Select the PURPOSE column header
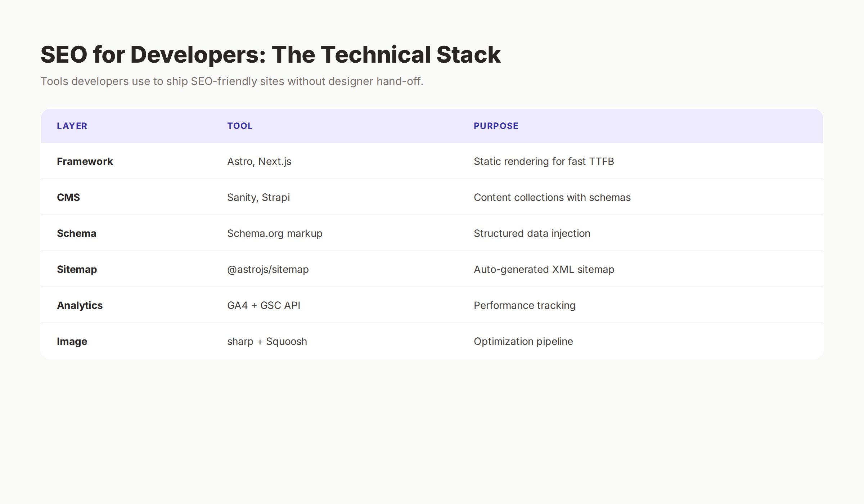Image resolution: width=864 pixels, height=504 pixels. (x=640, y=126)
